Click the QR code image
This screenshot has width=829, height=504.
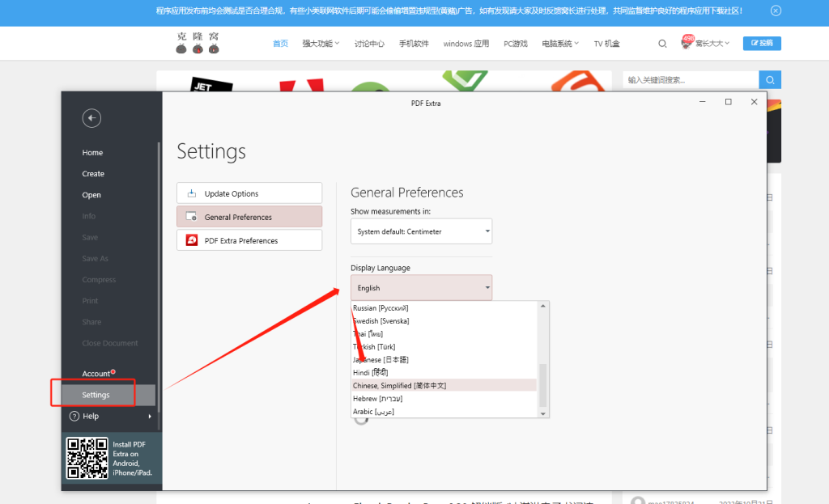tap(87, 458)
